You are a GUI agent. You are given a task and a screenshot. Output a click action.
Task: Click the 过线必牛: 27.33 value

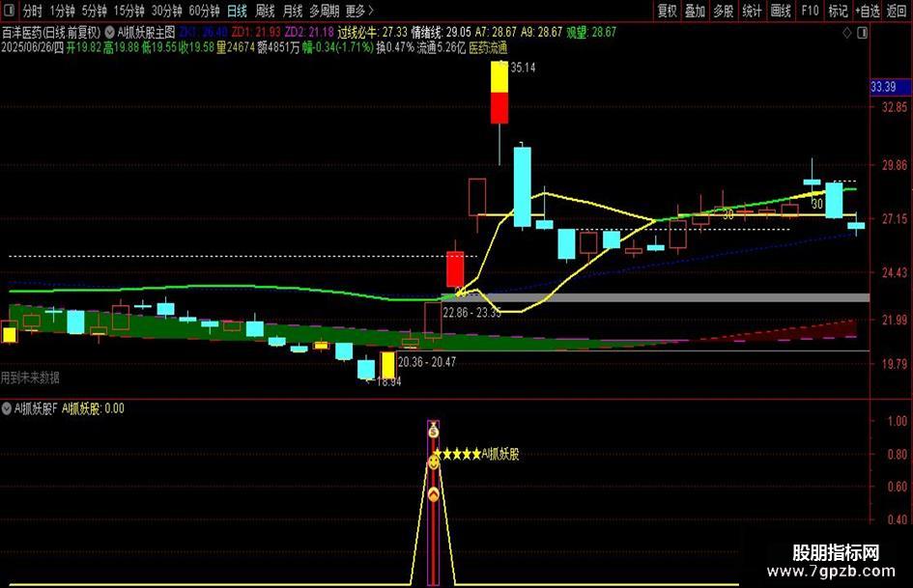click(x=372, y=33)
